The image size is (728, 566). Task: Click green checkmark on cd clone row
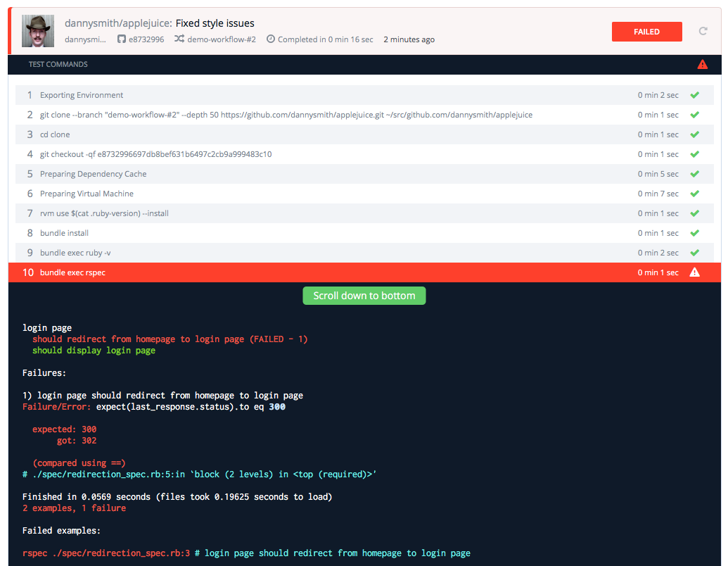(x=694, y=134)
